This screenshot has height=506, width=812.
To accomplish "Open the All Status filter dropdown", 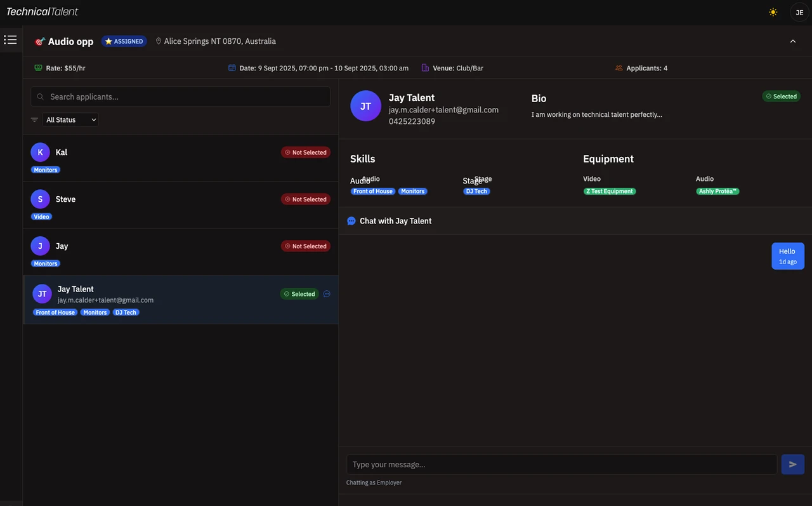I will [x=70, y=119].
